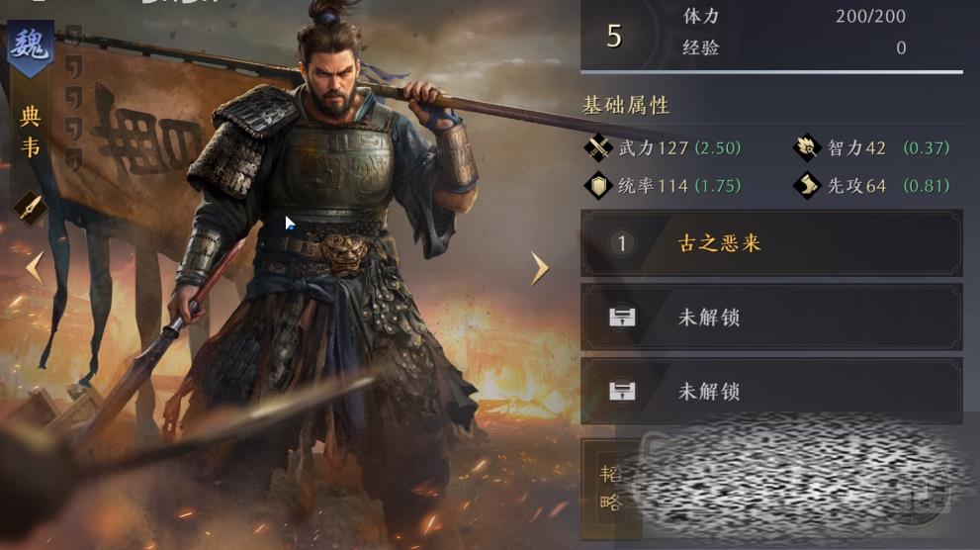Click the level 5 badge
Viewport: 980px width, 550px height.
point(614,36)
